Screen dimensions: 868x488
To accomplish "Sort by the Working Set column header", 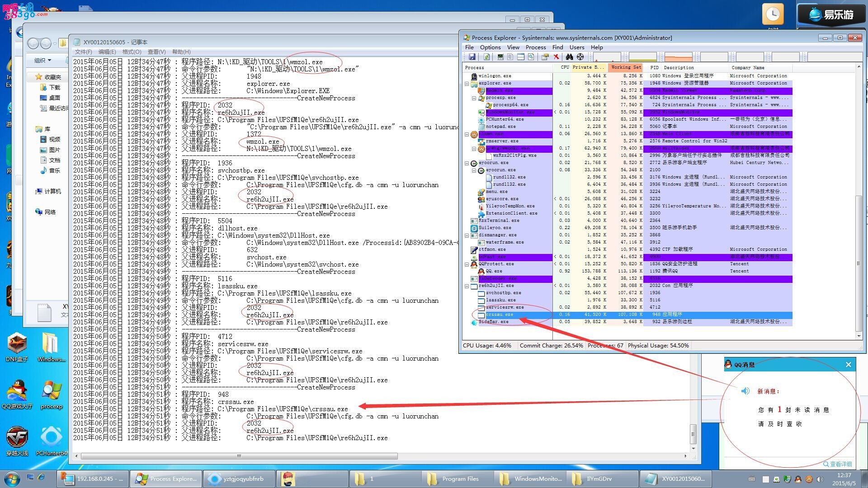I will tap(625, 67).
